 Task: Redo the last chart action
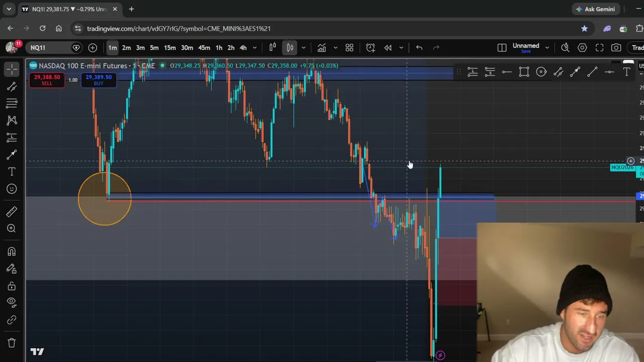(x=436, y=48)
